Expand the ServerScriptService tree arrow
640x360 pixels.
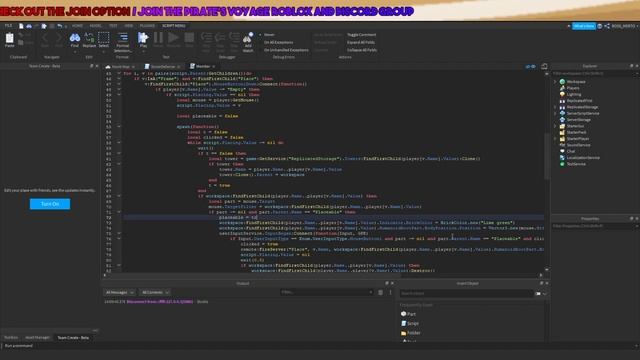[555, 113]
